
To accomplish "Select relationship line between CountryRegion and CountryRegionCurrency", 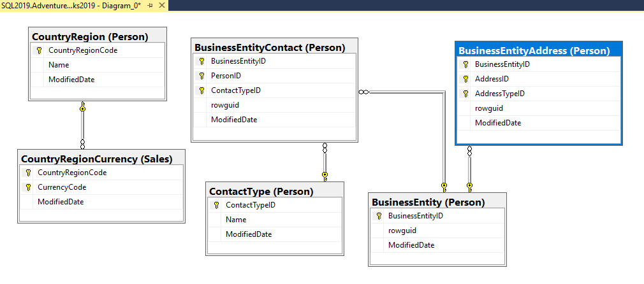I will point(82,125).
